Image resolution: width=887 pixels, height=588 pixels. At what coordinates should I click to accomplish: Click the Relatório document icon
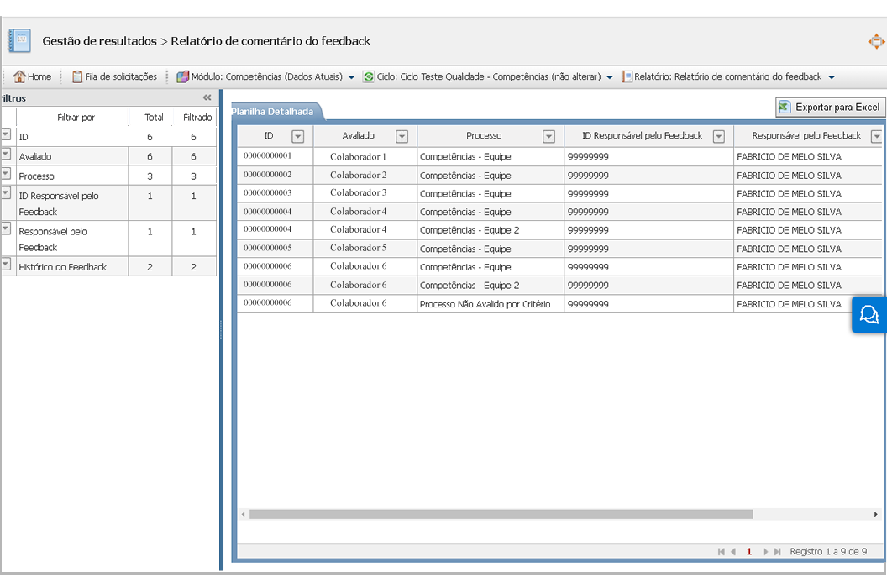pyautogui.click(x=627, y=76)
